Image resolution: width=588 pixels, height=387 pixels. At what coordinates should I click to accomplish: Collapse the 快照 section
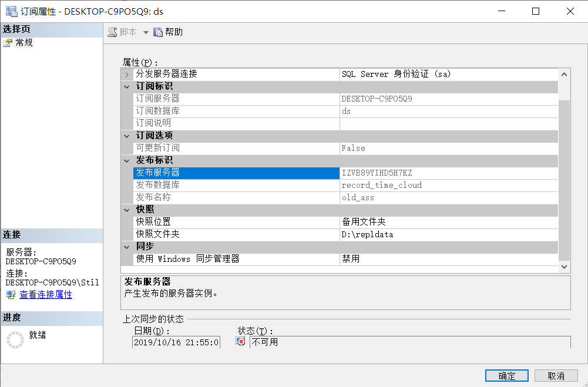coord(127,210)
